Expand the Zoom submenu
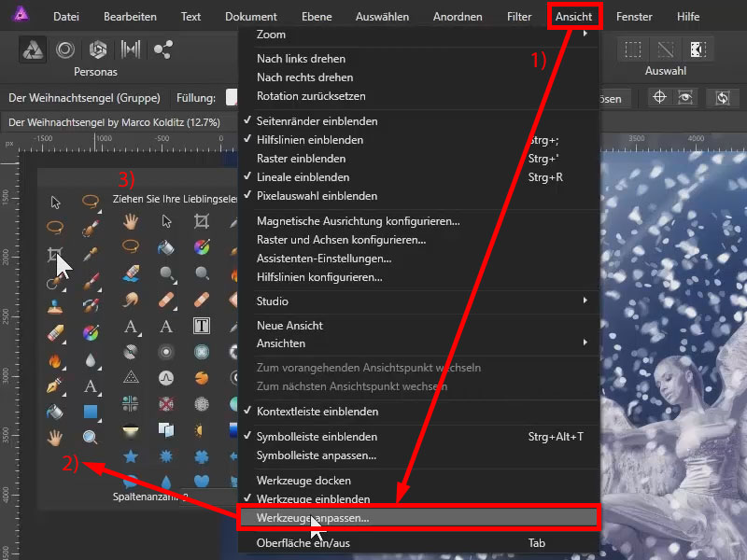The width and height of the screenshot is (747, 560). click(x=419, y=35)
